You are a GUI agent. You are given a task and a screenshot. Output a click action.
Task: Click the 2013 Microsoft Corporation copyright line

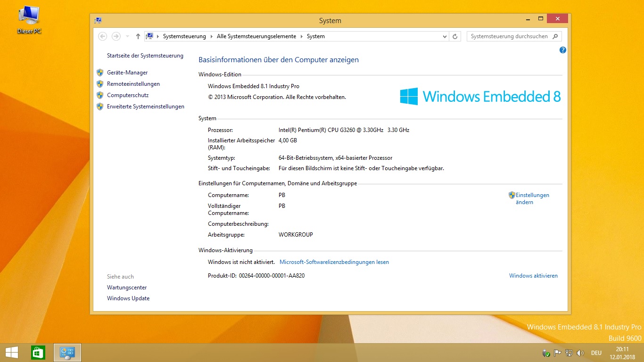[277, 97]
